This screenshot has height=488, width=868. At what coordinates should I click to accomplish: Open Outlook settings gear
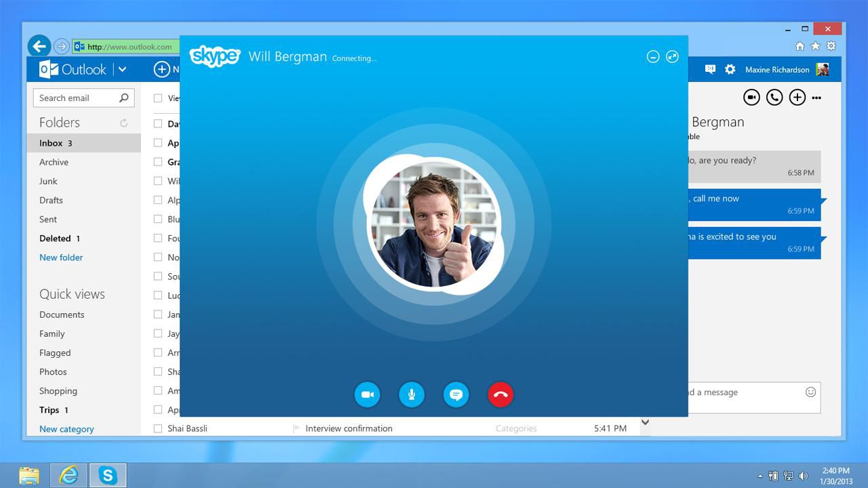pos(730,69)
